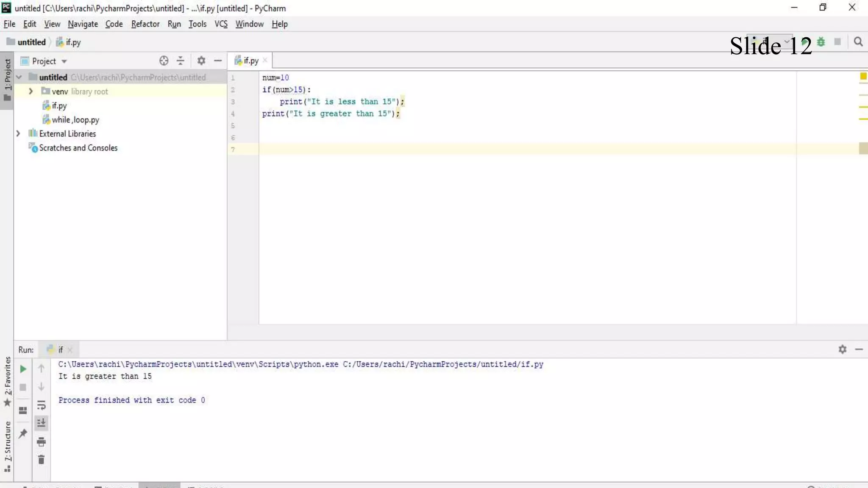
Task: Open the File menu
Action: tap(9, 24)
